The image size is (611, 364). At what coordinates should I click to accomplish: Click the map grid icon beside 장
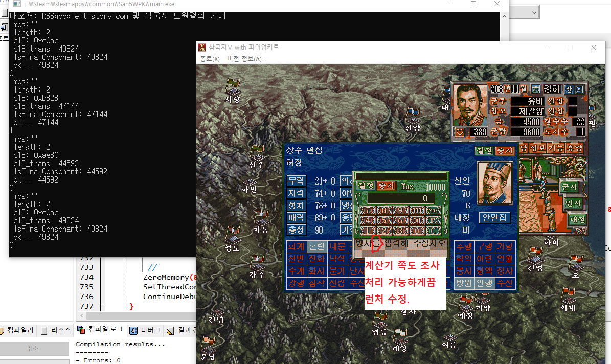(579, 89)
